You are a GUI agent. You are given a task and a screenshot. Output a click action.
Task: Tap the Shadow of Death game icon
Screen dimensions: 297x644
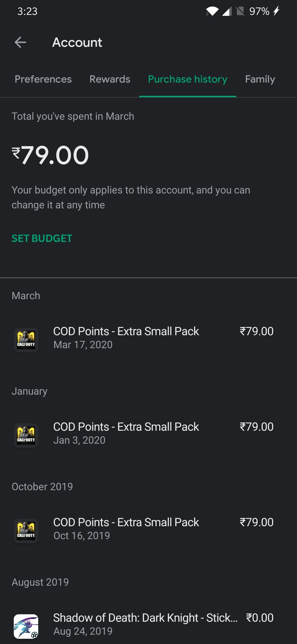[x=26, y=626]
